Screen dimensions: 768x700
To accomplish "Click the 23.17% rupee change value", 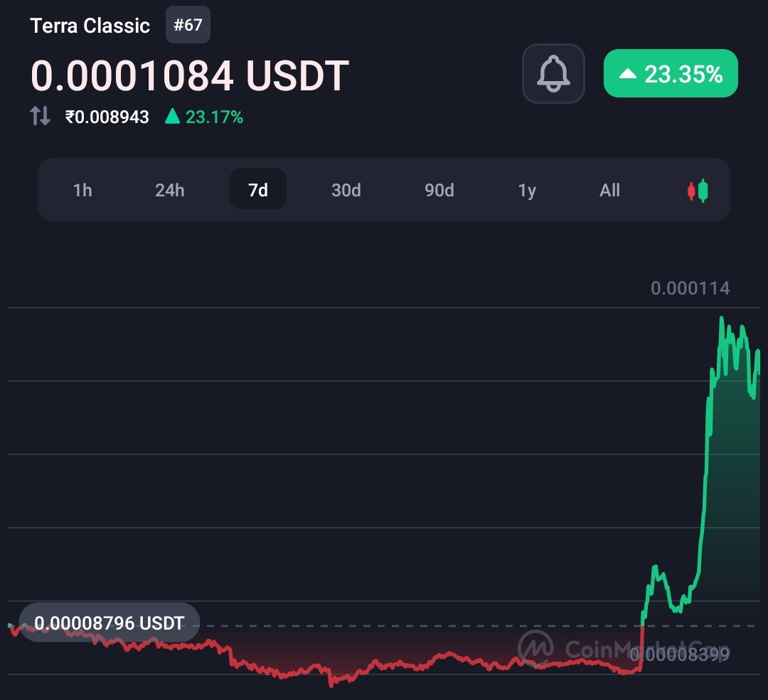I will [x=204, y=117].
